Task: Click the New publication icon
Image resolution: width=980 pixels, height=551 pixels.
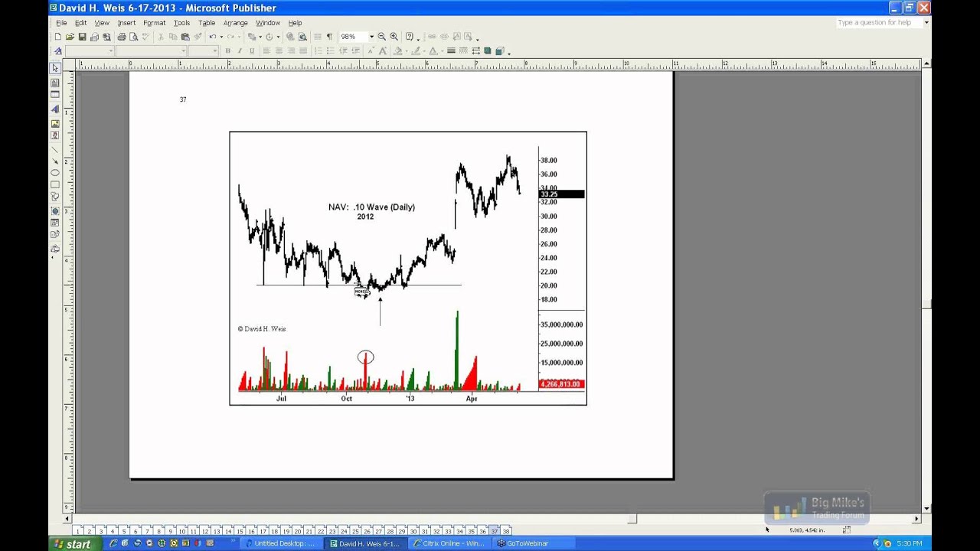Action: coord(58,37)
